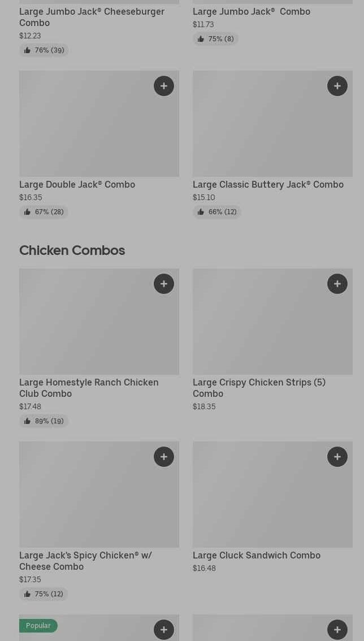Click the 89% (19) thumbs-up rating
Viewport: 364px width, 641px height.
(44, 421)
